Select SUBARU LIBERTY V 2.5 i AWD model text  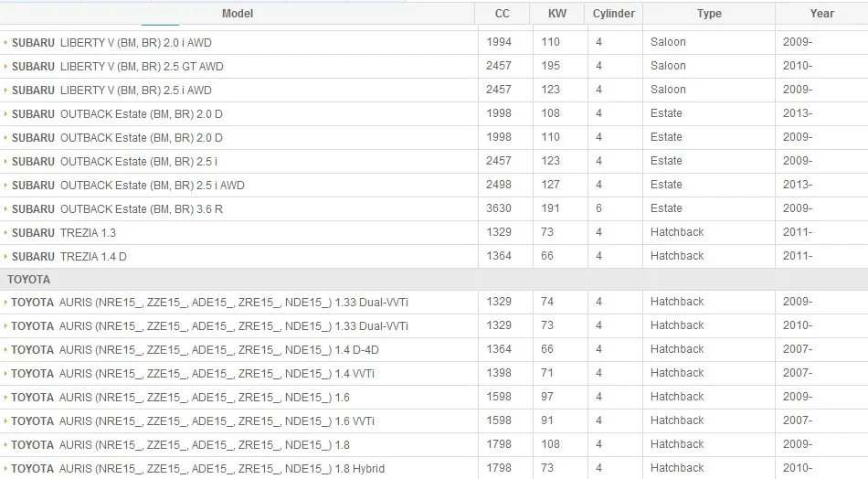click(111, 90)
